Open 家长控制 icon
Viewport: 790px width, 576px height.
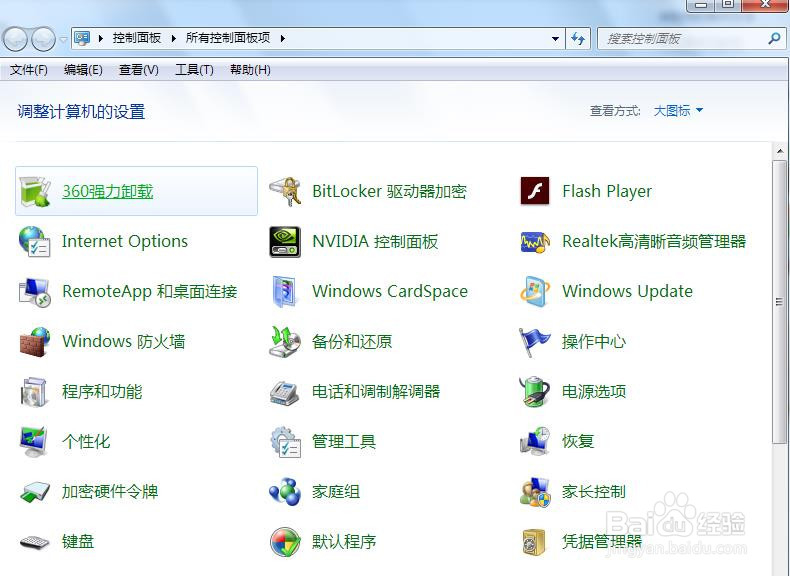point(535,492)
